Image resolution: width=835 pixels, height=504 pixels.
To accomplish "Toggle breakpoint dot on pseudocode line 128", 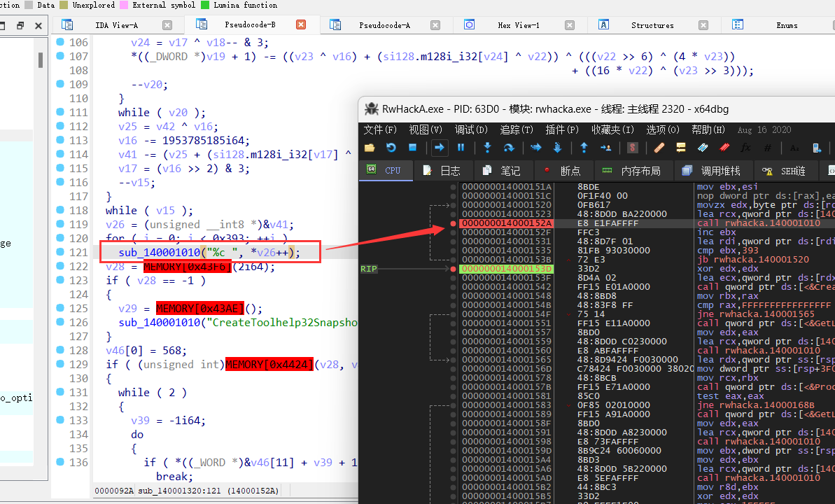I will click(x=60, y=349).
